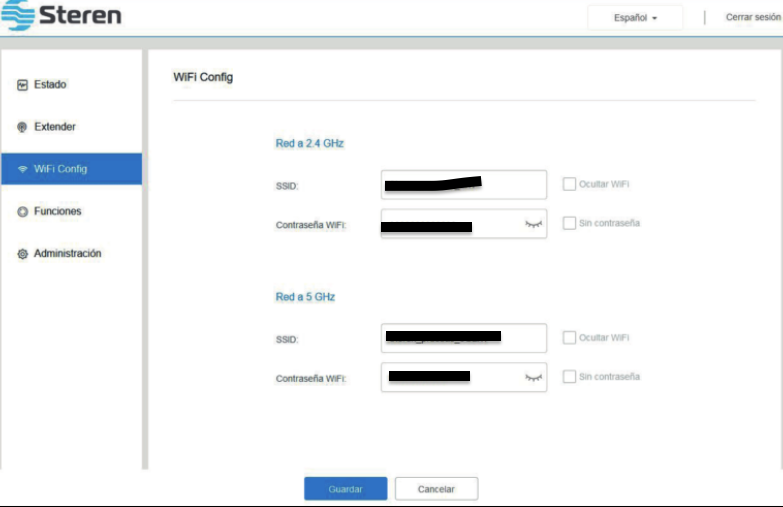Focus the 5 GHz Contraseña WiFi field
Screen dimensions: 783x507
pos(464,377)
